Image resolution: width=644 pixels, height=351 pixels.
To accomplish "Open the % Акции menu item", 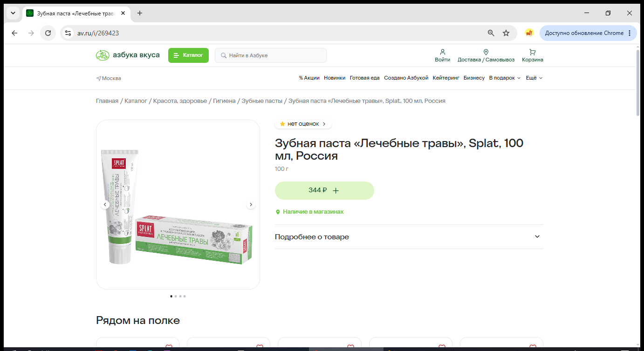I will point(309,78).
